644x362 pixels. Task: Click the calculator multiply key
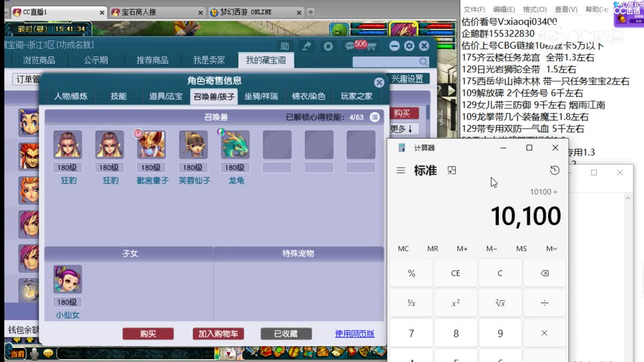544,333
